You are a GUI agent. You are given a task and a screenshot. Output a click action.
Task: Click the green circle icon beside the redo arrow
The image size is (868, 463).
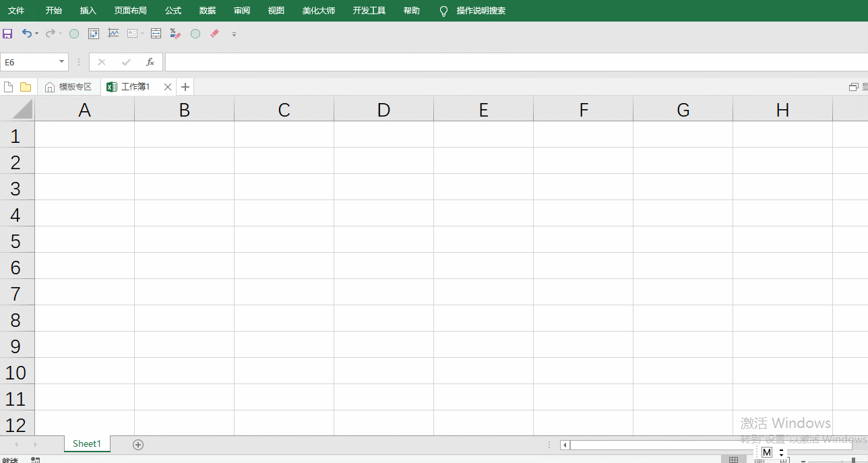(74, 34)
